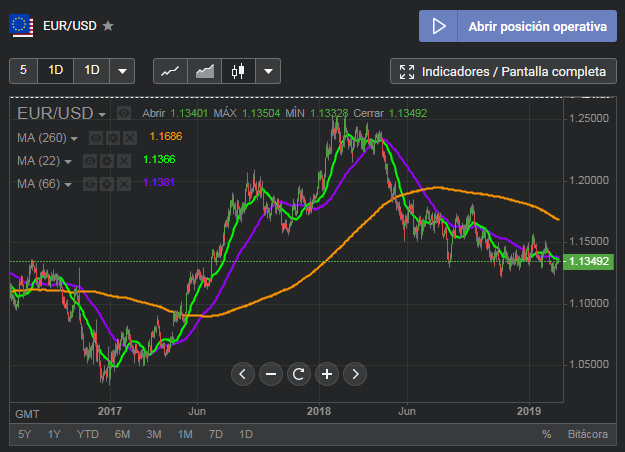The height and width of the screenshot is (452, 625).
Task: Open settings gear for MA (22)
Action: coord(107,161)
